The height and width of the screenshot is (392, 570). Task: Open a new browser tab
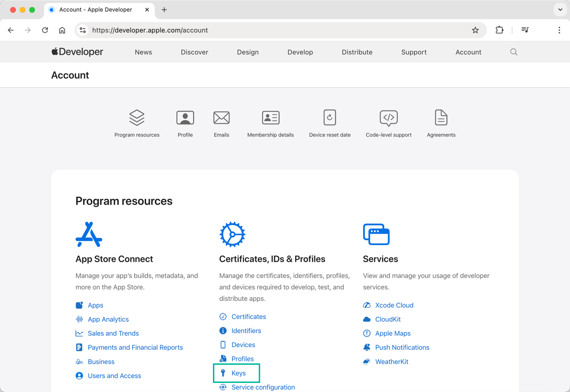coord(164,10)
